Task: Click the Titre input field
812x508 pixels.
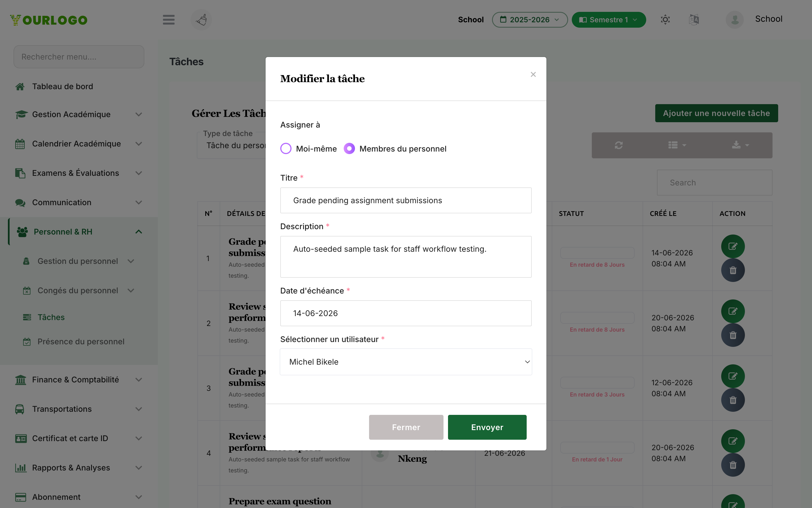Action: click(x=406, y=200)
